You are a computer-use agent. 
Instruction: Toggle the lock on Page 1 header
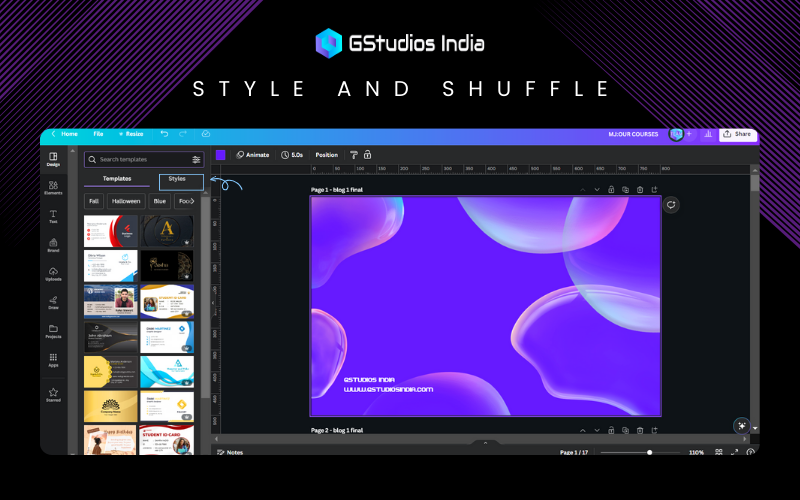click(611, 189)
